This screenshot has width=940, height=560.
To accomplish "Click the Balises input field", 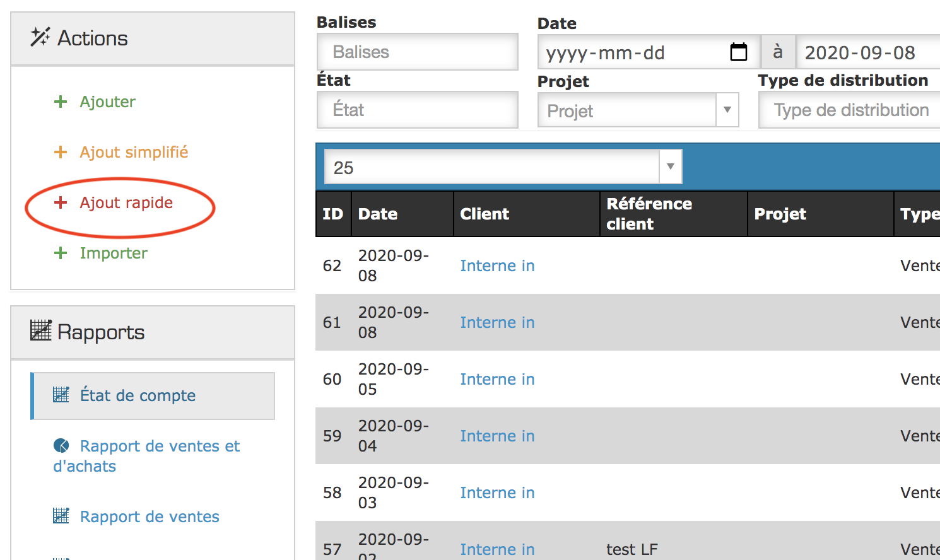I will coord(417,52).
